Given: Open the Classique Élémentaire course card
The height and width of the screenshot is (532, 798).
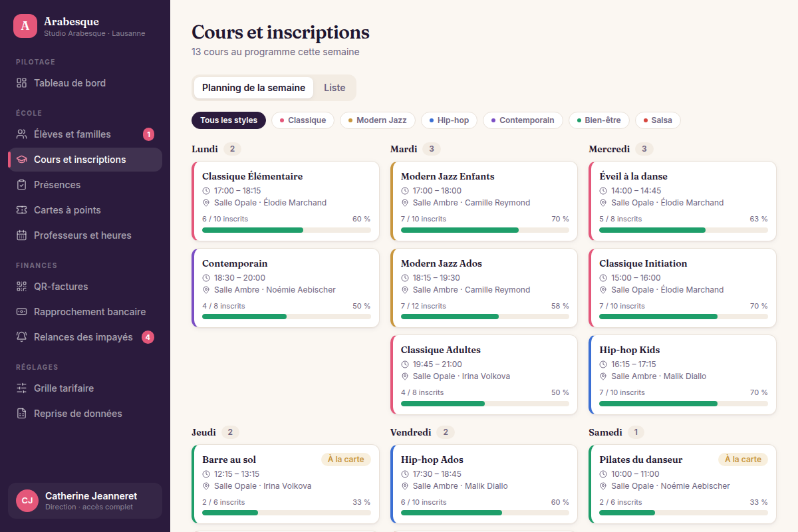Looking at the screenshot, I should click(285, 201).
